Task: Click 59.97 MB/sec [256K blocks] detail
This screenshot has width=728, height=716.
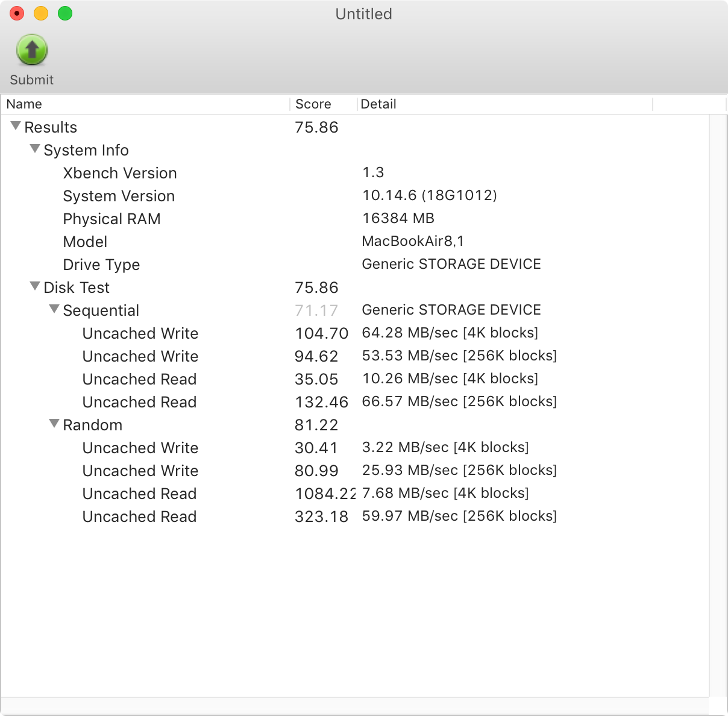Action: click(x=459, y=516)
